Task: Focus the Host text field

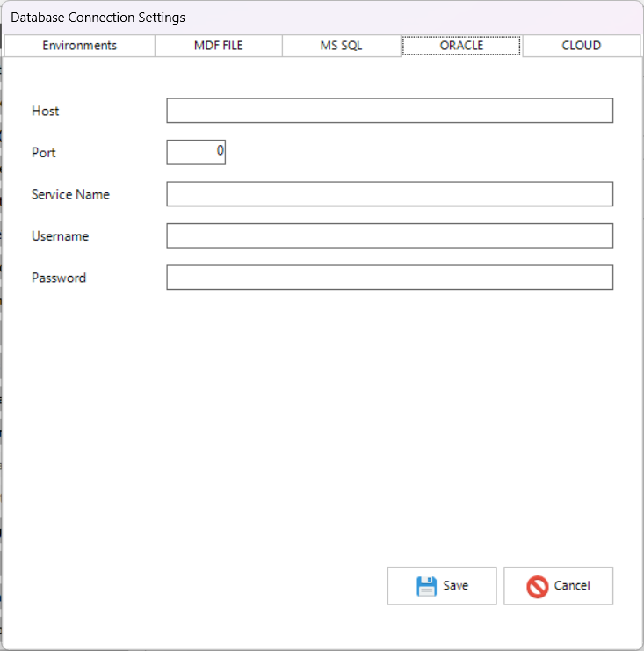Action: click(389, 111)
